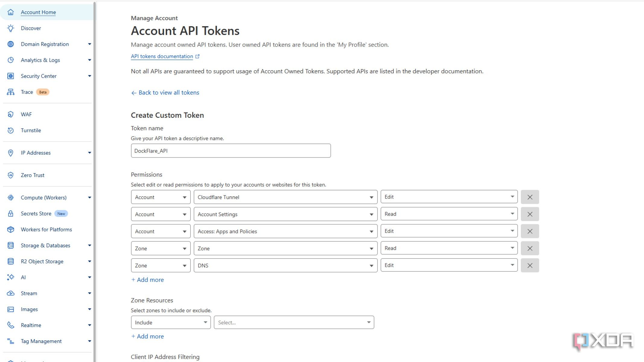Open the Account Settings Read level dropdown
Viewport: 644px width, 362px height.
click(449, 214)
